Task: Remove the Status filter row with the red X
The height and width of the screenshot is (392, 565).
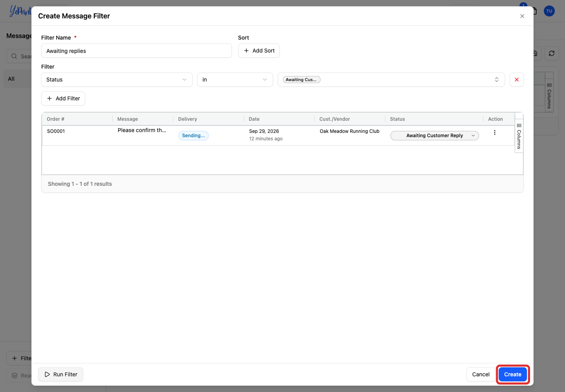Action: (x=517, y=80)
